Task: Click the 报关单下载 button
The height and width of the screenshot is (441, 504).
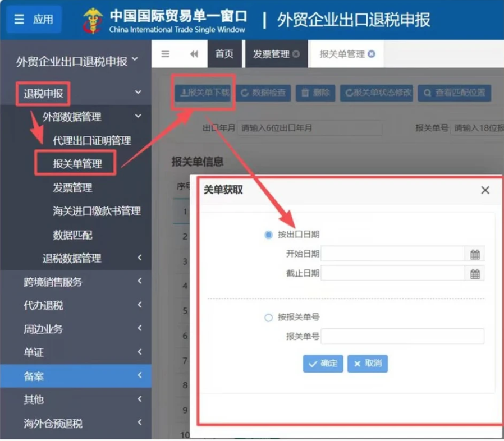Action: point(204,93)
